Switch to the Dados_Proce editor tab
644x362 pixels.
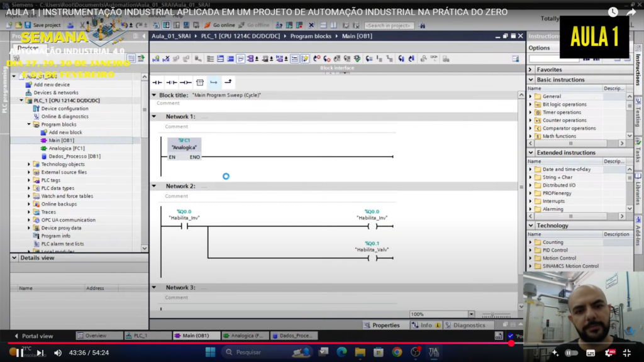(293, 336)
